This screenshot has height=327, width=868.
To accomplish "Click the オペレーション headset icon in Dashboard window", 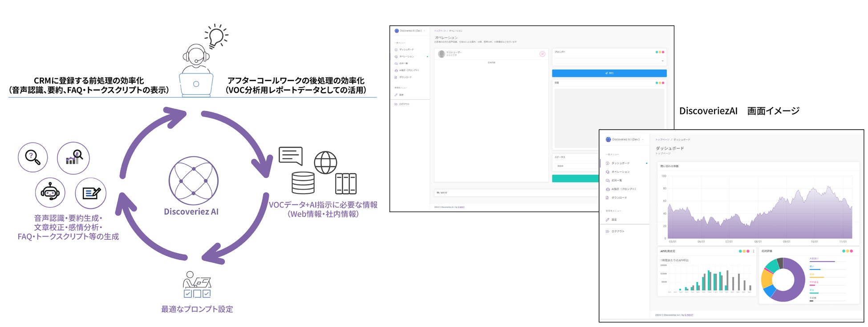I will tap(608, 172).
